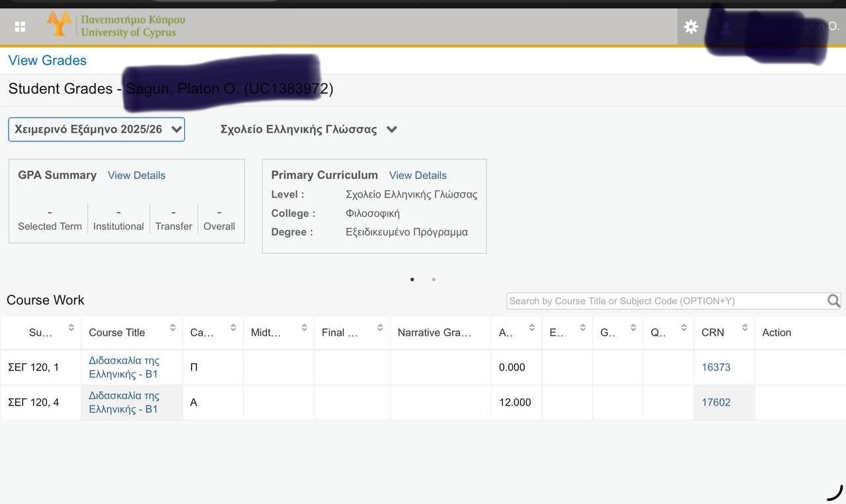Click the settings gear icon
Screen dimensions: 846x504
tap(691, 26)
